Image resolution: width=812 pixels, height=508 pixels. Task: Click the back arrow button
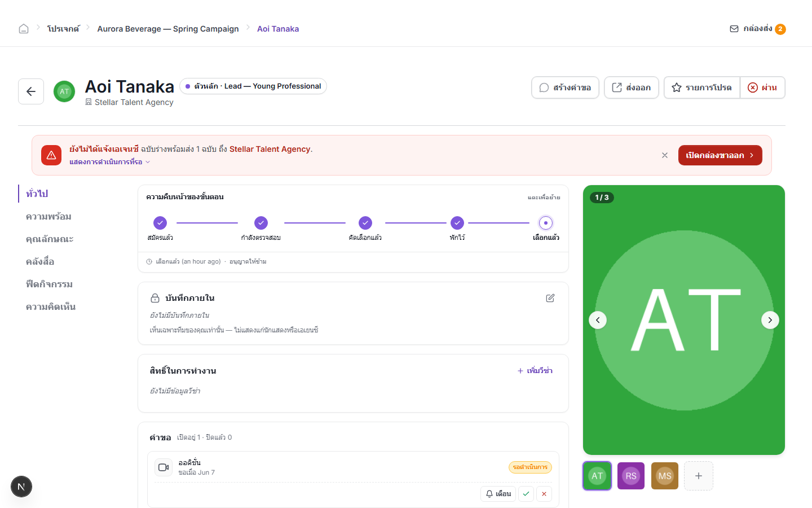(31, 91)
